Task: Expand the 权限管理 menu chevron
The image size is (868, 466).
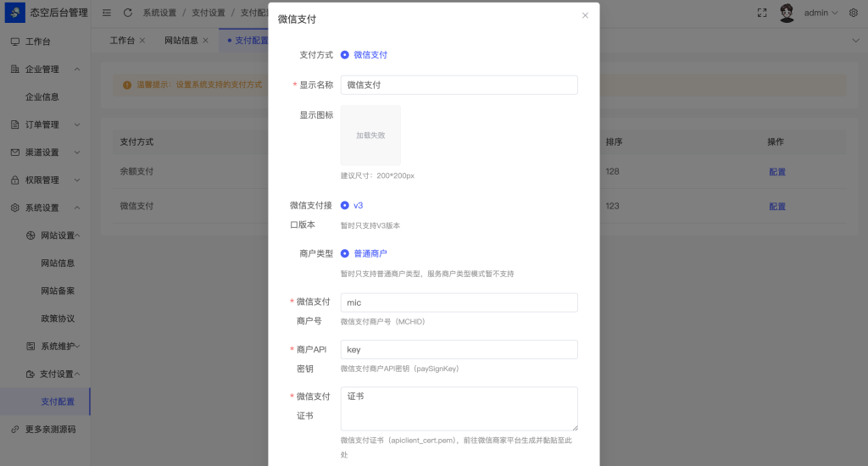Action: (77, 180)
